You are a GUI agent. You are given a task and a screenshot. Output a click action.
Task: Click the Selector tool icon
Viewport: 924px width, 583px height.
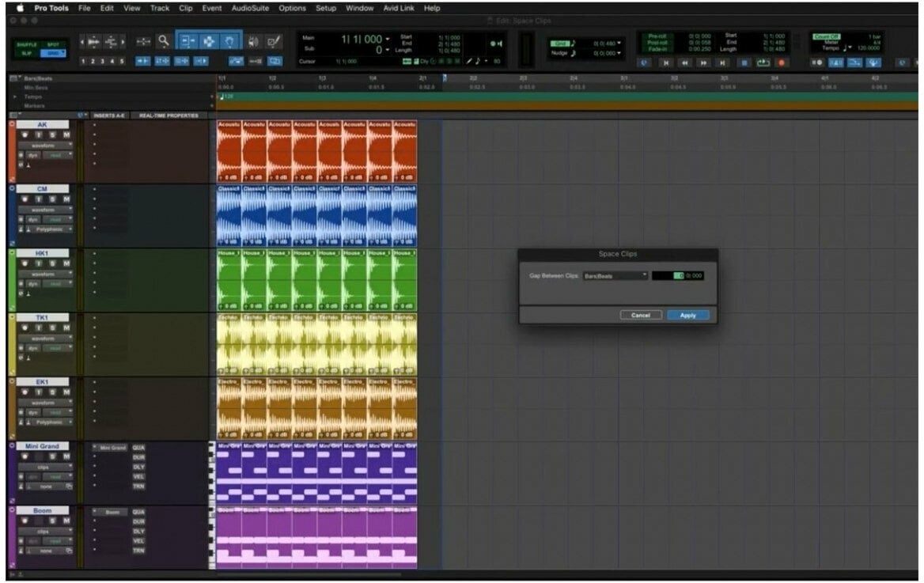coord(209,42)
